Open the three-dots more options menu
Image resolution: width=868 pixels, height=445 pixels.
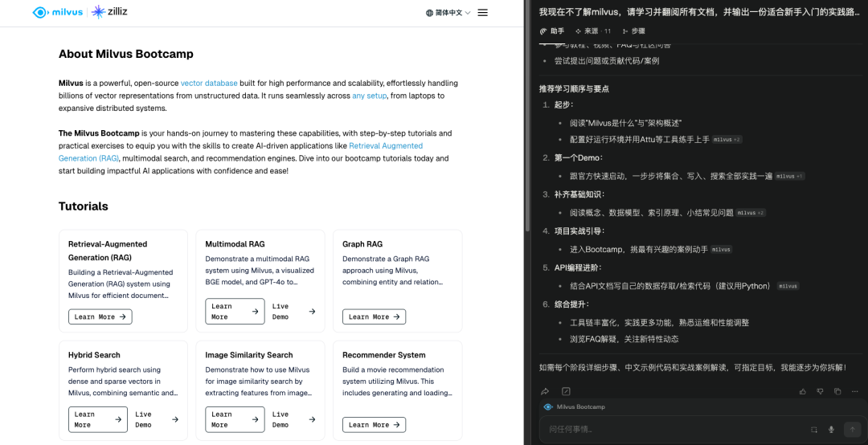point(855,391)
